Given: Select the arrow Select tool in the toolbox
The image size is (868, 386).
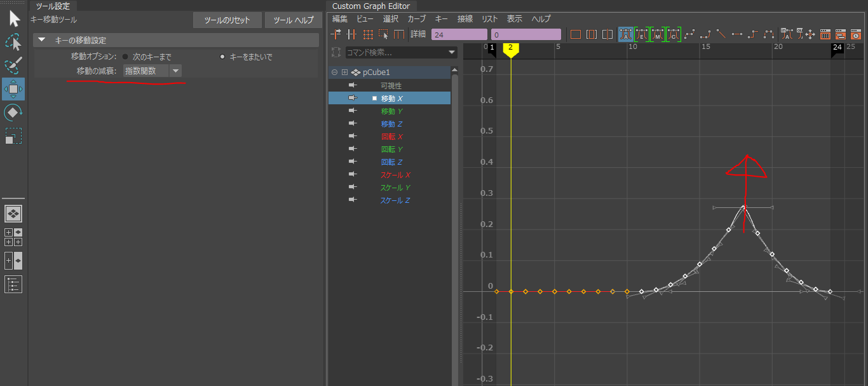Looking at the screenshot, I should 14,18.
